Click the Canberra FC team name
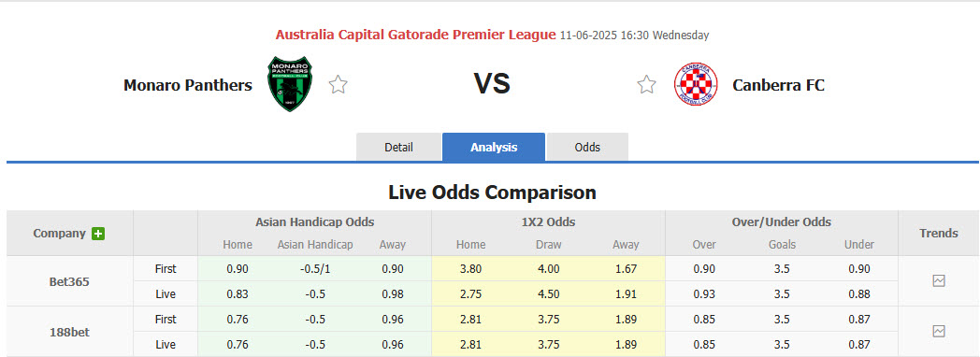The height and width of the screenshot is (357, 980). [779, 85]
